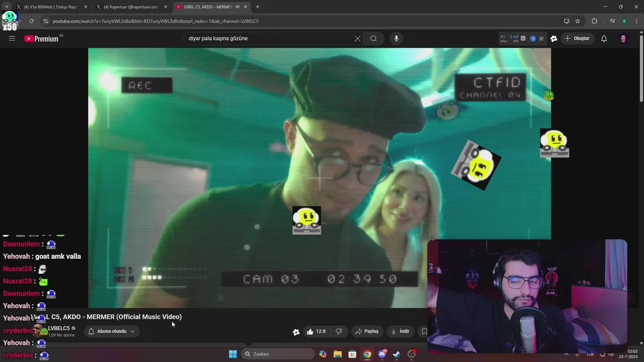Image resolution: width=644 pixels, height=362 pixels.
Task: Open Discord from the taskbar
Action: 382,354
